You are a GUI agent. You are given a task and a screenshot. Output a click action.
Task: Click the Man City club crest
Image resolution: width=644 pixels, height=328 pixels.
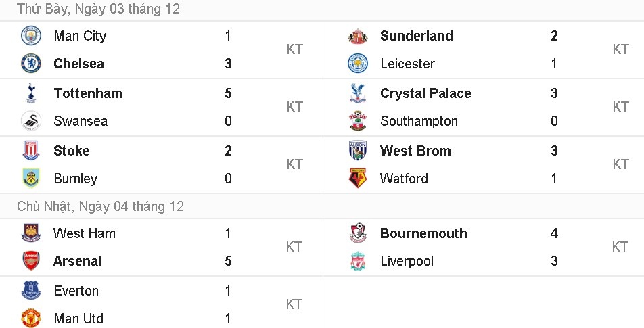pyautogui.click(x=31, y=36)
